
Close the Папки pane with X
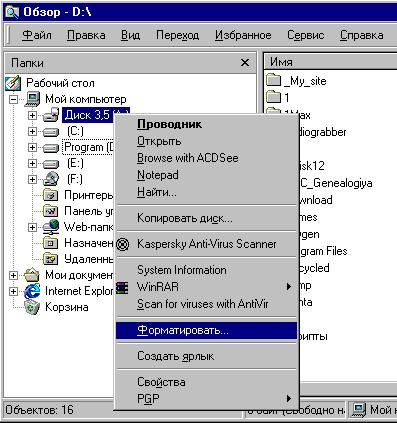click(x=245, y=63)
